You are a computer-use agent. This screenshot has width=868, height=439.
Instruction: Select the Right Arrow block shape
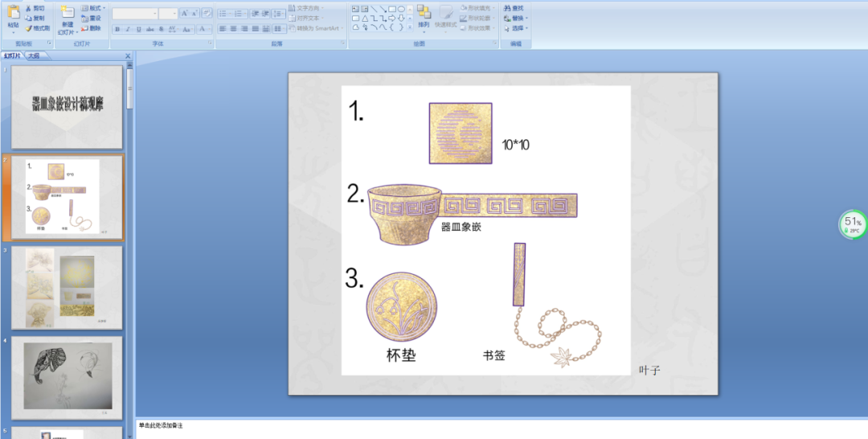(392, 18)
